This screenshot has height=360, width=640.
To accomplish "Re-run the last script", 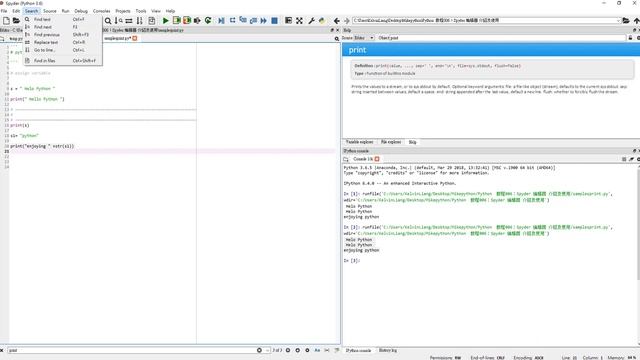I will (208, 20).
